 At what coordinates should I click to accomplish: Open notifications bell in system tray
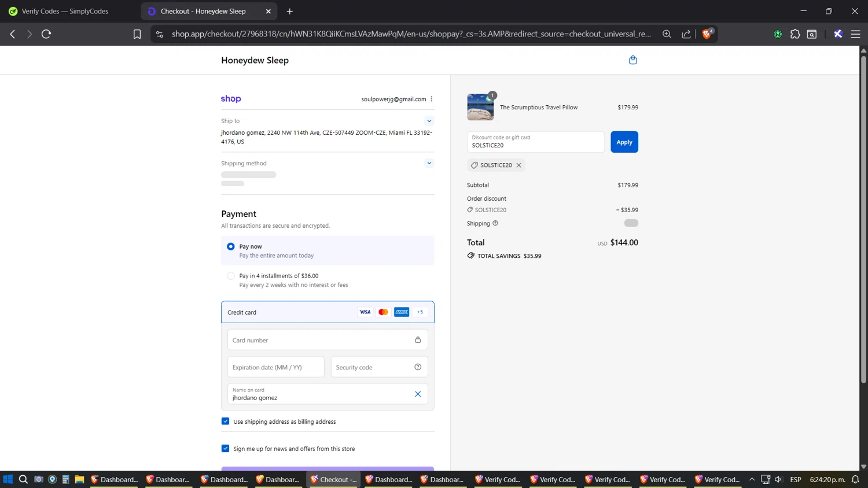[x=855, y=479]
